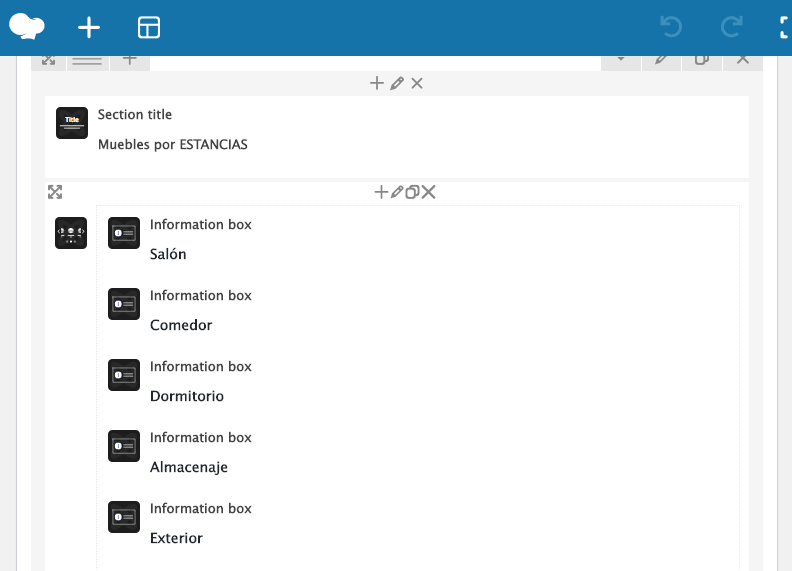The height and width of the screenshot is (571, 792).
Task: Move the carousel container with arrows icon
Action: click(x=55, y=192)
